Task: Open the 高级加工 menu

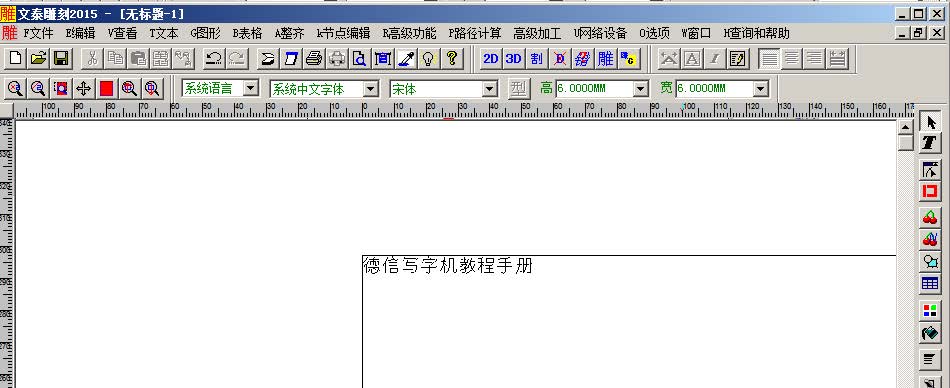Action: click(x=537, y=33)
